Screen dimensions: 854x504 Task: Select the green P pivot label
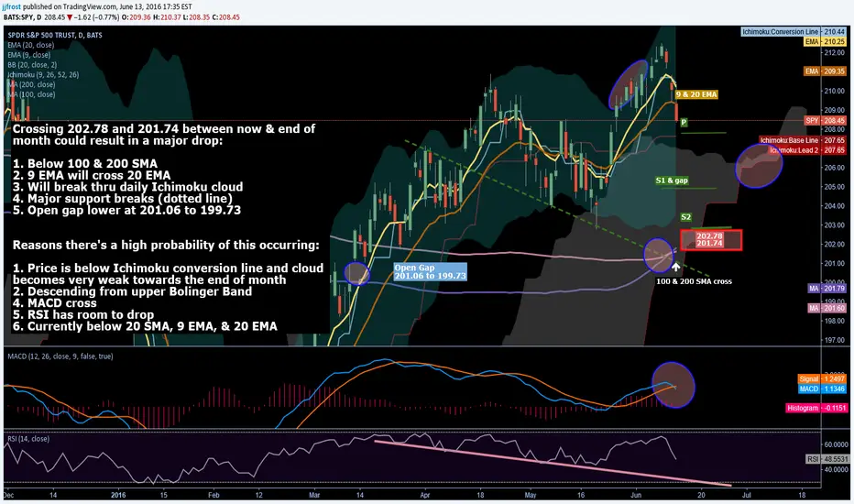(x=684, y=123)
